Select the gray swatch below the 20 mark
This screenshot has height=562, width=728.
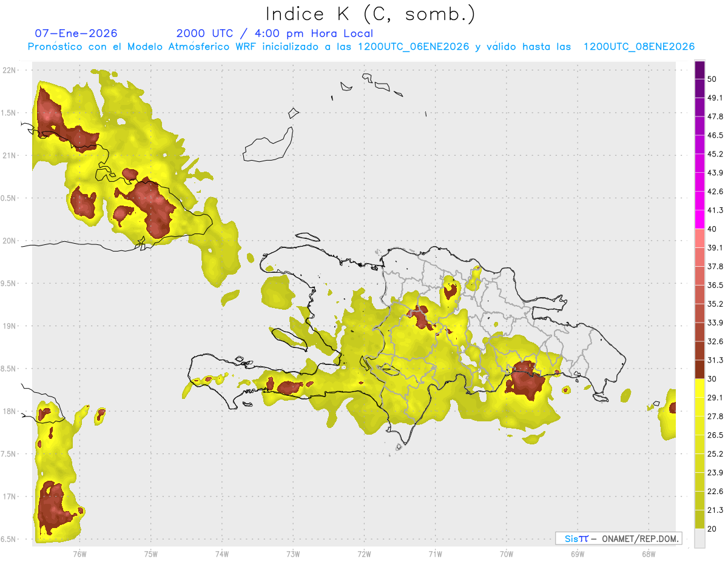coord(699,538)
